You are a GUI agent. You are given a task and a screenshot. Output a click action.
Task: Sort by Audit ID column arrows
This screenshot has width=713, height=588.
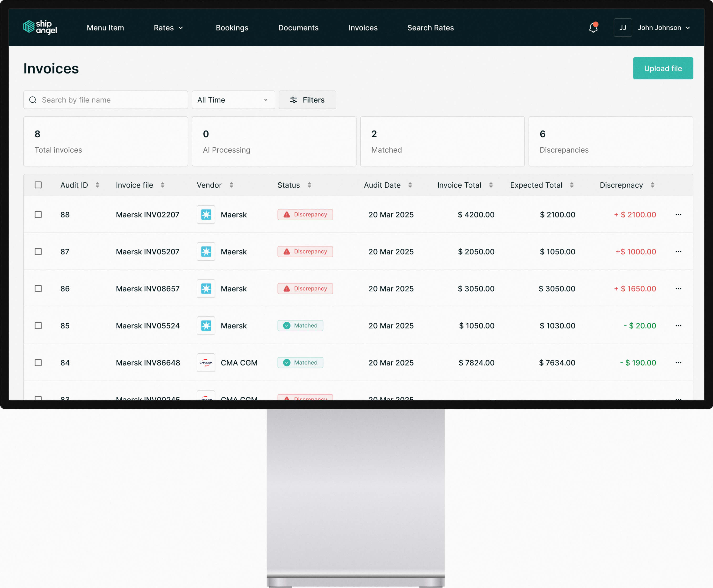pyautogui.click(x=97, y=185)
